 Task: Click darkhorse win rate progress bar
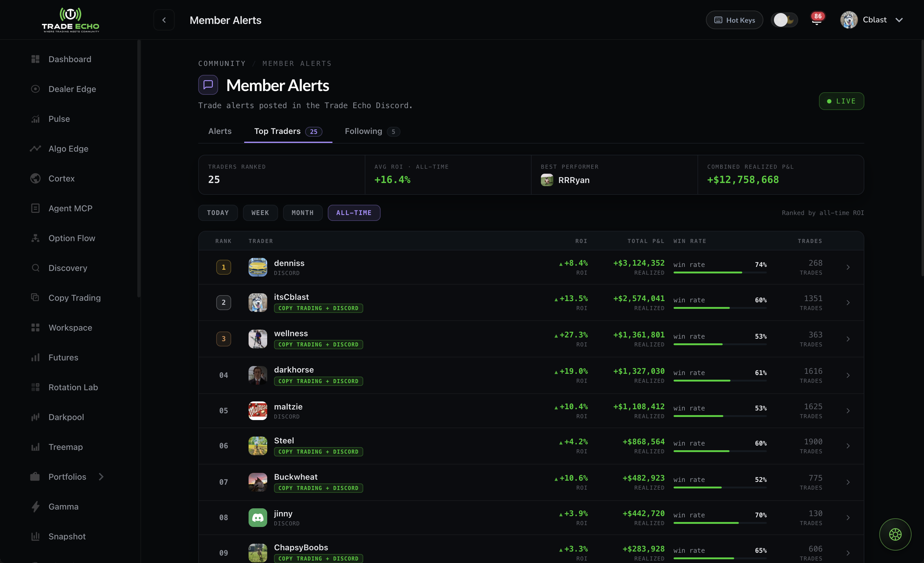[x=720, y=381]
